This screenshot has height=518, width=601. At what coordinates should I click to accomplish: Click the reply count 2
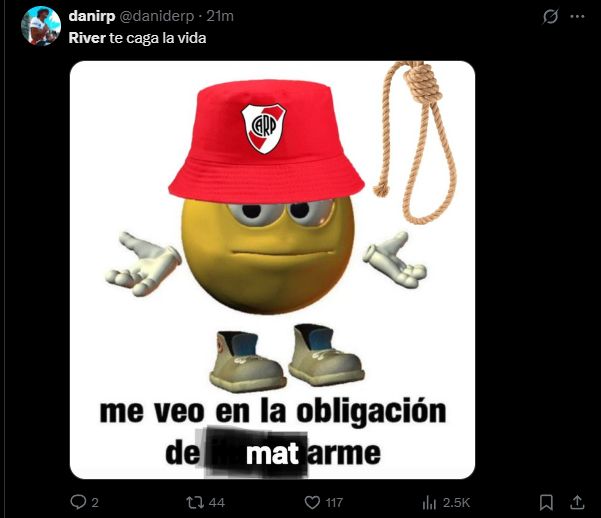click(x=95, y=502)
